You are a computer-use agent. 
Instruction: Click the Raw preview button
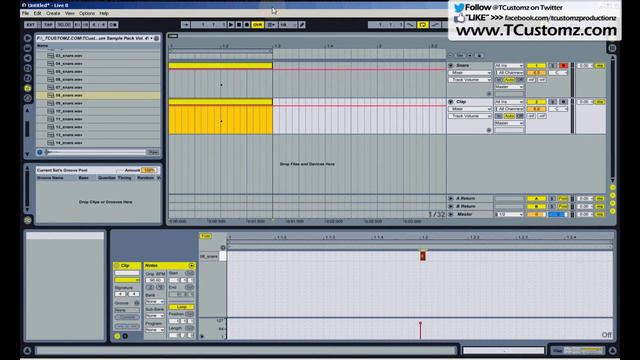click(x=153, y=152)
